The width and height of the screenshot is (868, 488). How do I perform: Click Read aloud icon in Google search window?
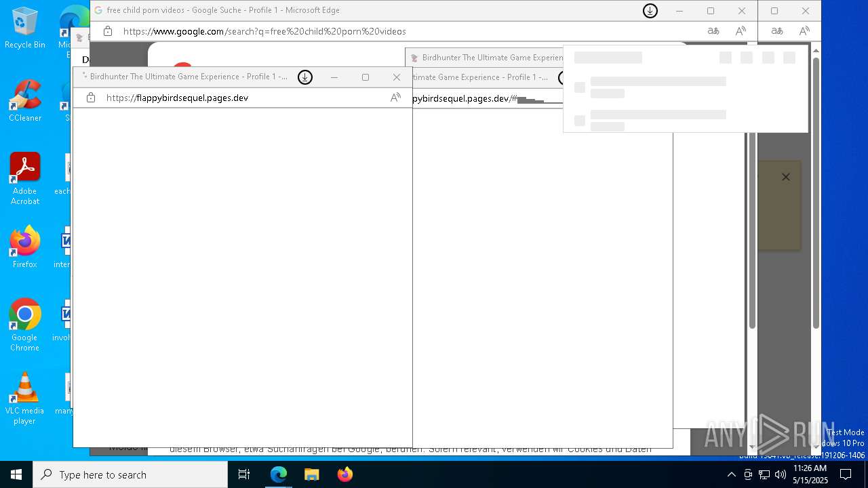741,31
